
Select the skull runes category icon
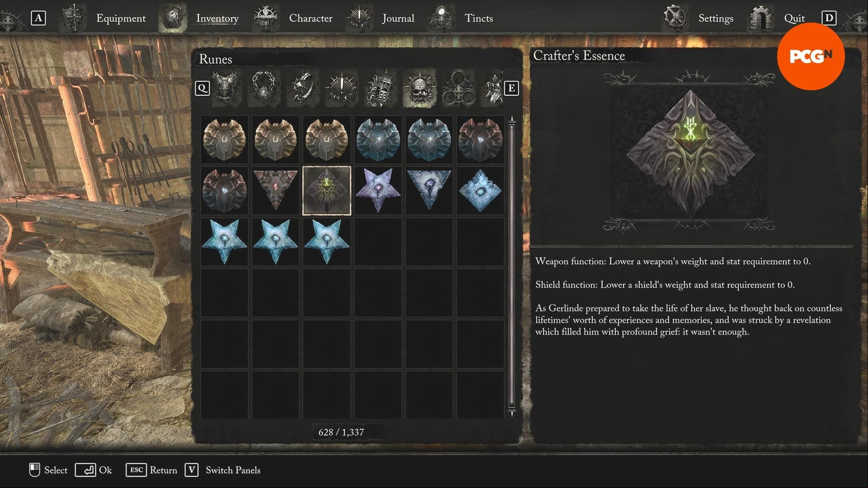[420, 88]
